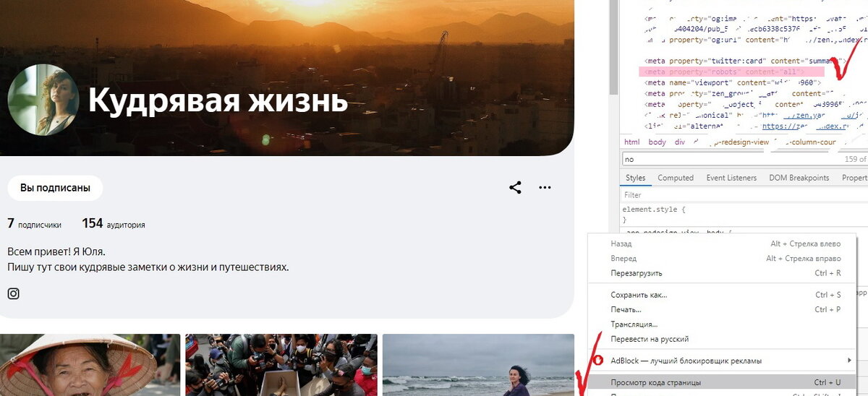This screenshot has height=396, width=868.
Task: Open the Event Listeners tab
Action: pyautogui.click(x=731, y=178)
